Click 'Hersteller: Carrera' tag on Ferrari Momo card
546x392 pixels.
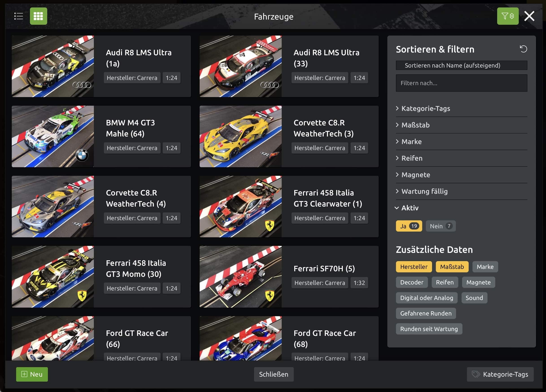tap(132, 288)
